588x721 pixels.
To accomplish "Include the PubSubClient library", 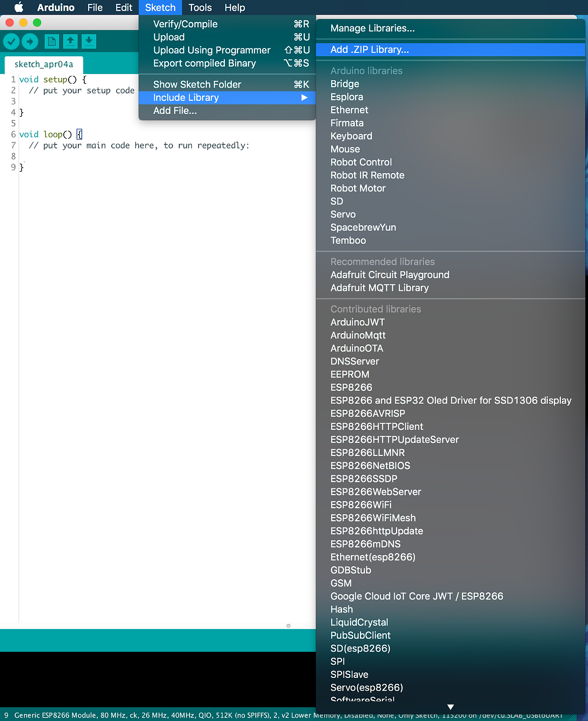I will pos(451,635).
